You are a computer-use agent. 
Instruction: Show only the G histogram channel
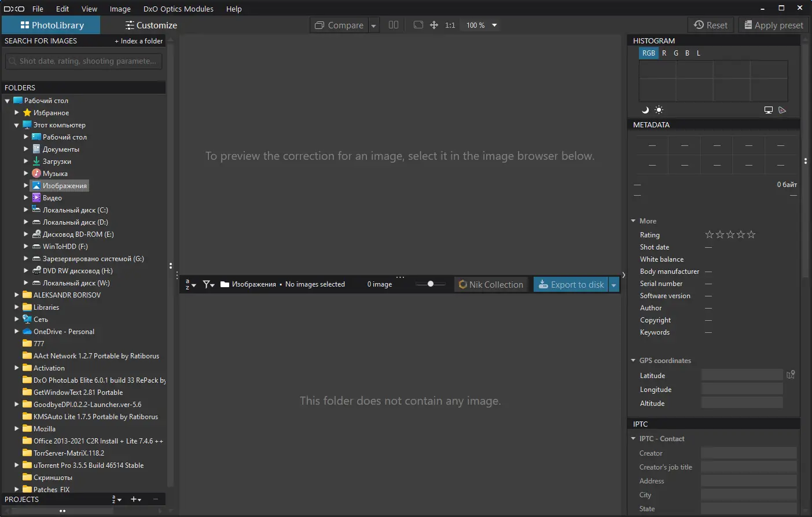[x=676, y=53]
